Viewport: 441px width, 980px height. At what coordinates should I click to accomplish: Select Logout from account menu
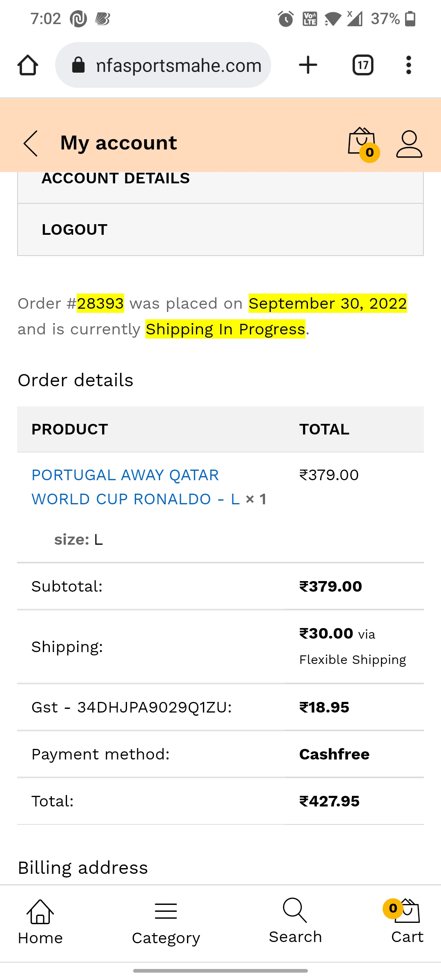75,230
